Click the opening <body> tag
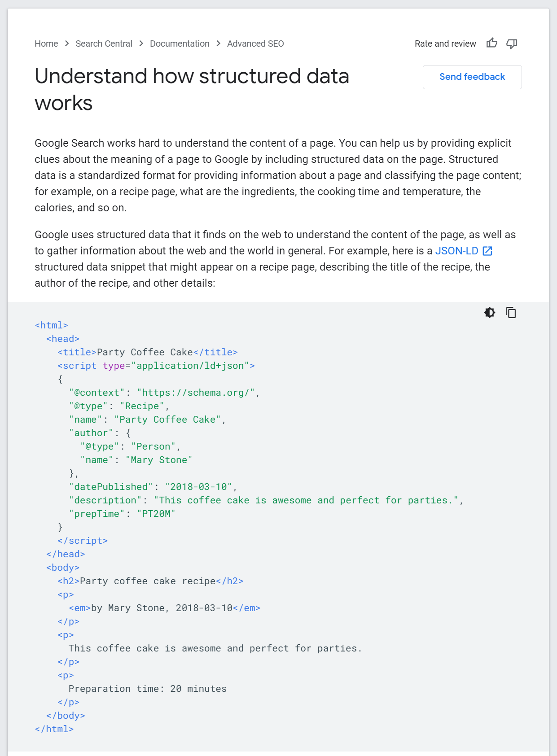557x756 pixels. (x=63, y=568)
